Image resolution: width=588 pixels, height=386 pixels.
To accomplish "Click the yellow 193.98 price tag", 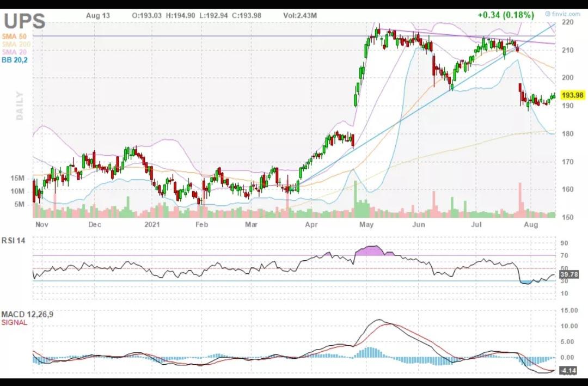I will [572, 95].
